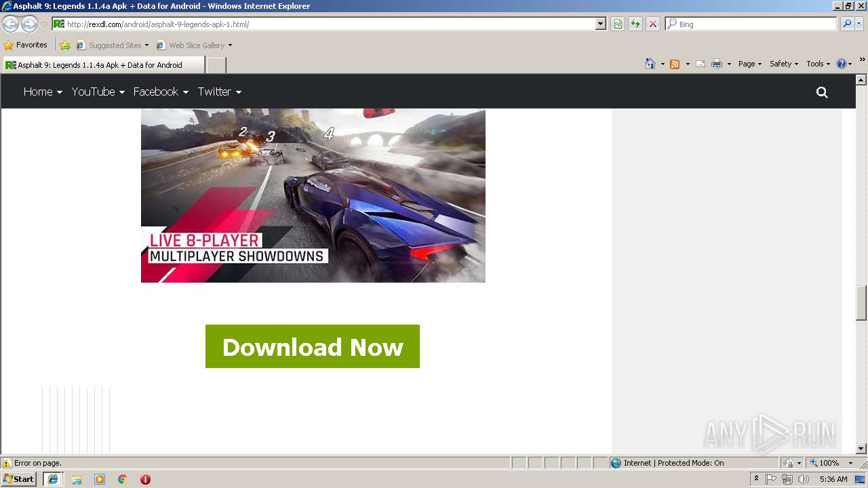This screenshot has width=868, height=488.
Task: Launch Google Chrome from taskbar
Action: [122, 479]
